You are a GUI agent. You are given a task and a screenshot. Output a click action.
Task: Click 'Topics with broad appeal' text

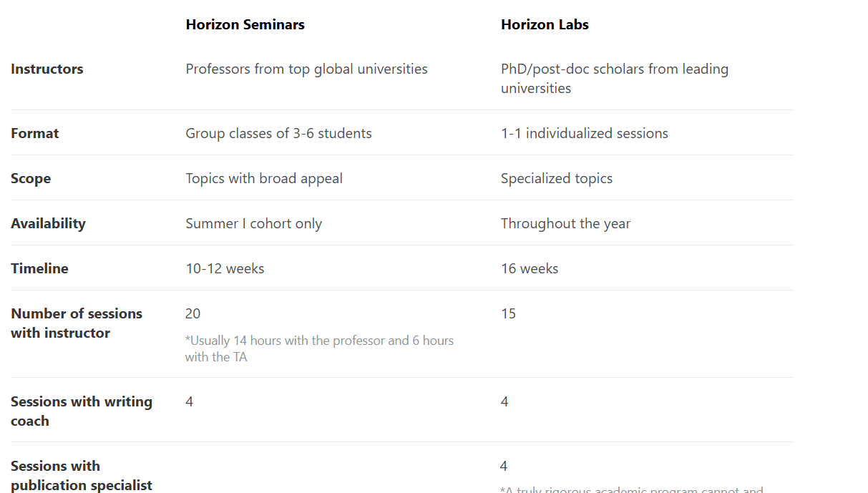(264, 179)
